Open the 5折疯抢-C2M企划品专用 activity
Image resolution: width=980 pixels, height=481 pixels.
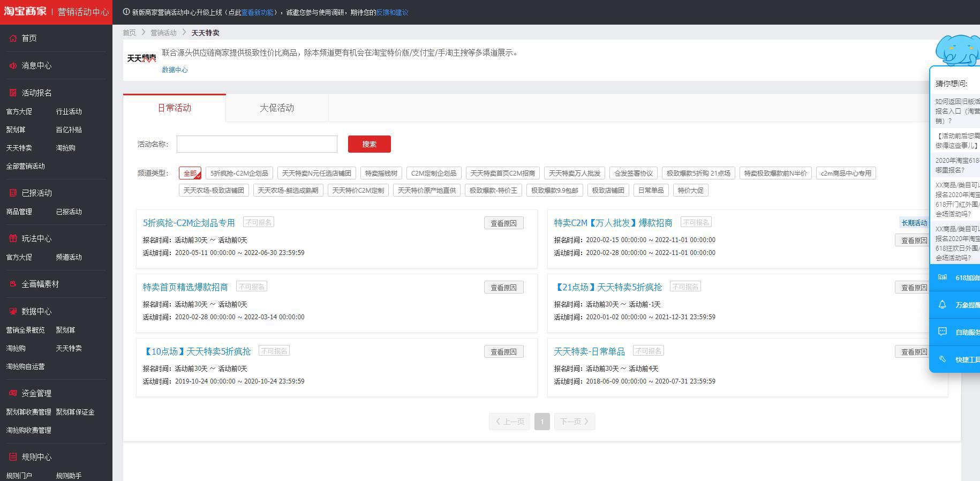(189, 223)
